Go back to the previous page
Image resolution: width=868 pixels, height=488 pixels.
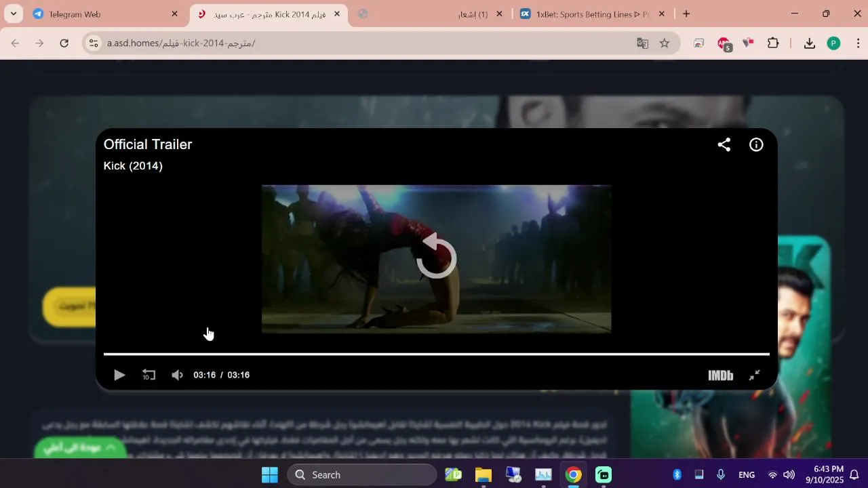pyautogui.click(x=15, y=43)
